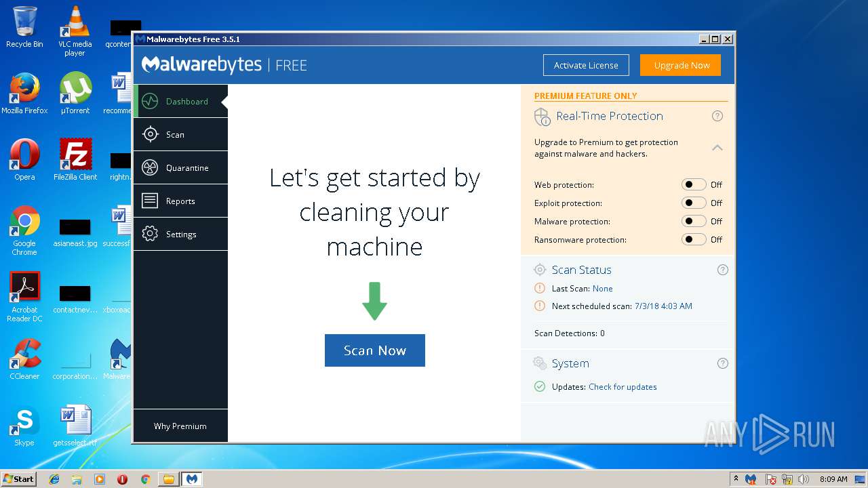868x488 pixels.
Task: Click the Internet Explorer taskbar icon
Action: point(54,479)
